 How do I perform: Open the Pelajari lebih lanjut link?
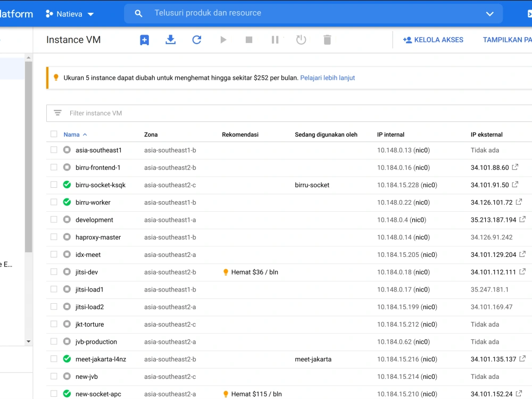point(327,78)
